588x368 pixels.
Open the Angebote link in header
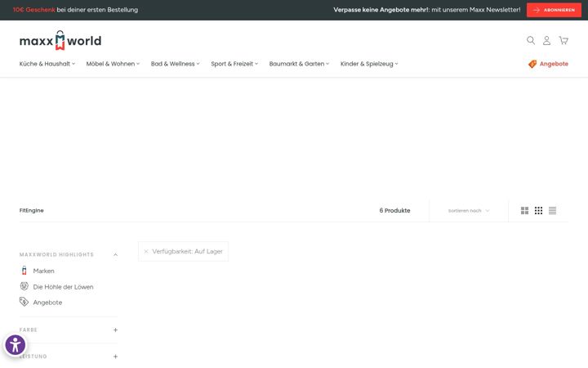coord(554,64)
